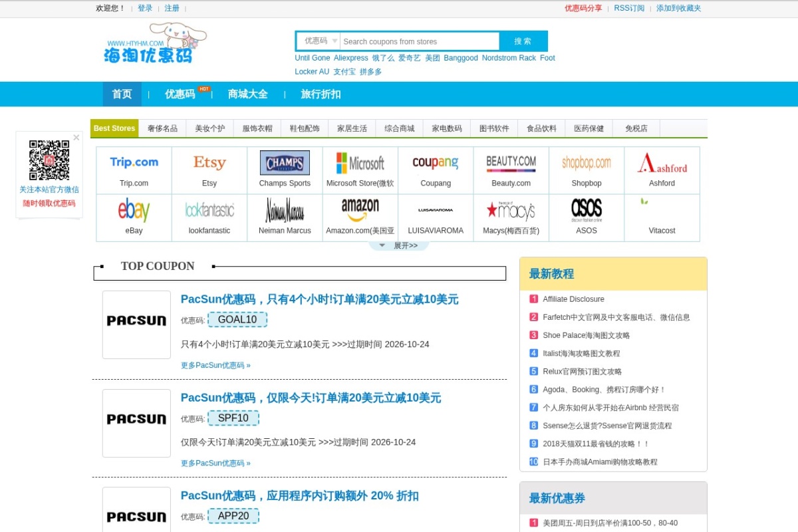
Task: Switch to the 医药保健 category tab
Action: (x=589, y=128)
